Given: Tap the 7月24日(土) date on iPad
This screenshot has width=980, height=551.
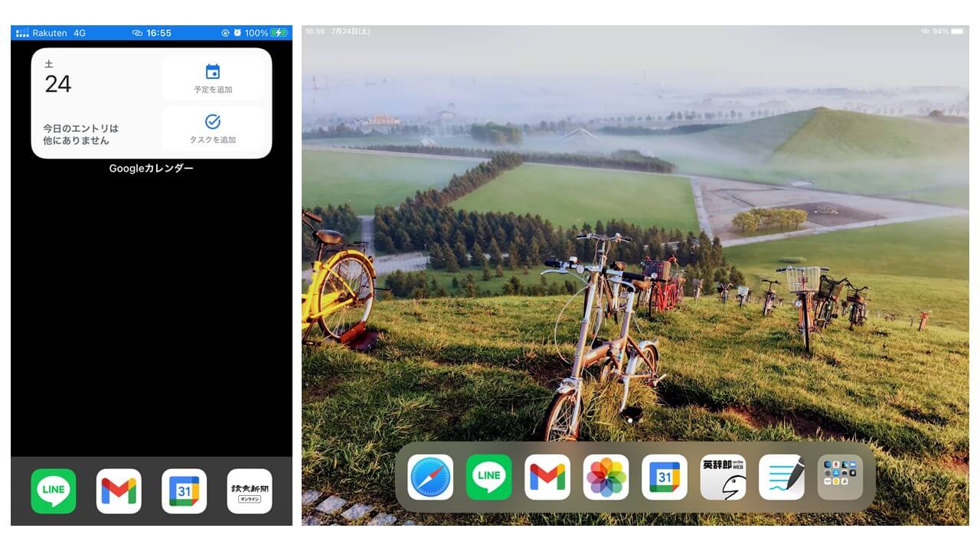Looking at the screenshot, I should 351,31.
